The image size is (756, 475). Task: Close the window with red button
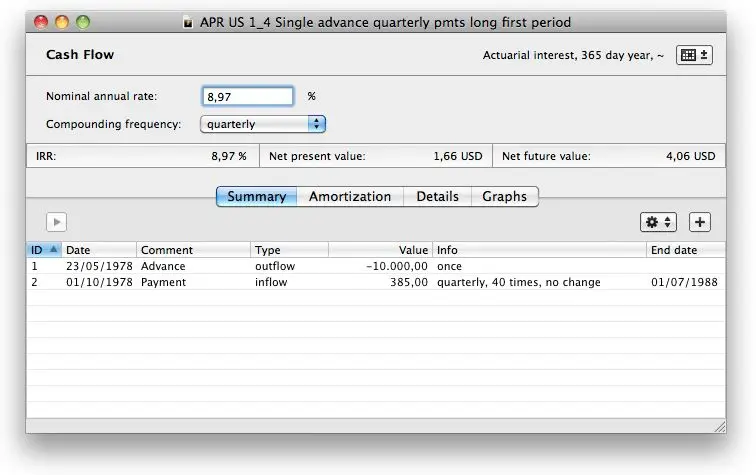click(41, 22)
